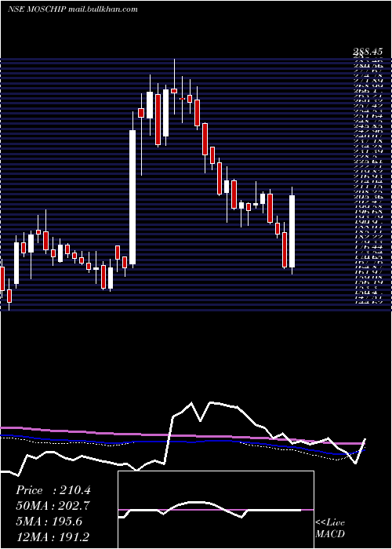Click the "5MA : 195.6" value
The width and height of the screenshot is (392, 549).
[x=49, y=522]
